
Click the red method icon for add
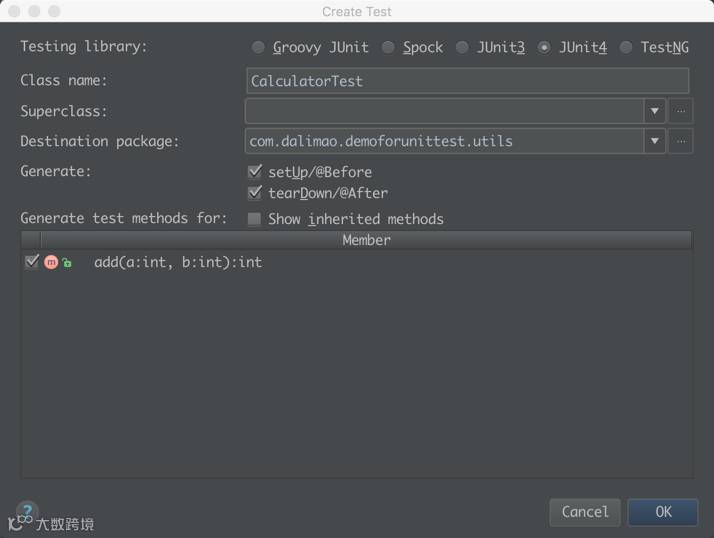coord(51,262)
